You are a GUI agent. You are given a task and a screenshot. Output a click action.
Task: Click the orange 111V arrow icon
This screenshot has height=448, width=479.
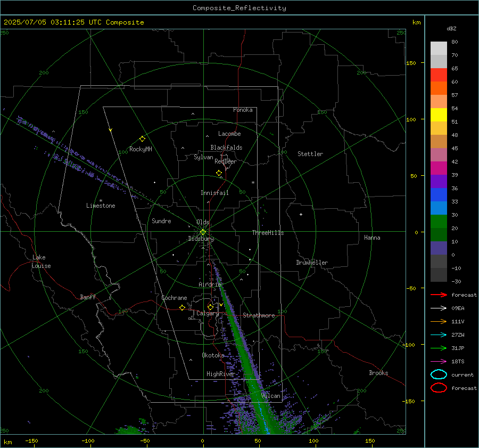click(x=439, y=321)
